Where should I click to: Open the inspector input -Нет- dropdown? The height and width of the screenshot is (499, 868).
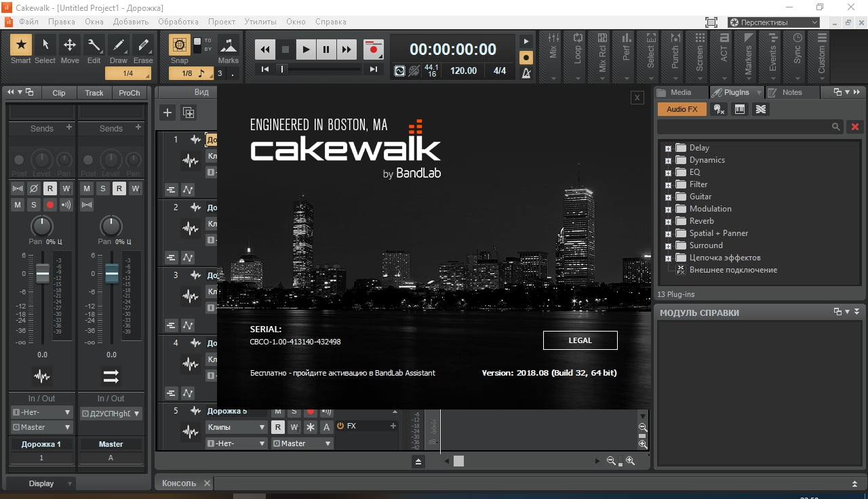[x=41, y=412]
